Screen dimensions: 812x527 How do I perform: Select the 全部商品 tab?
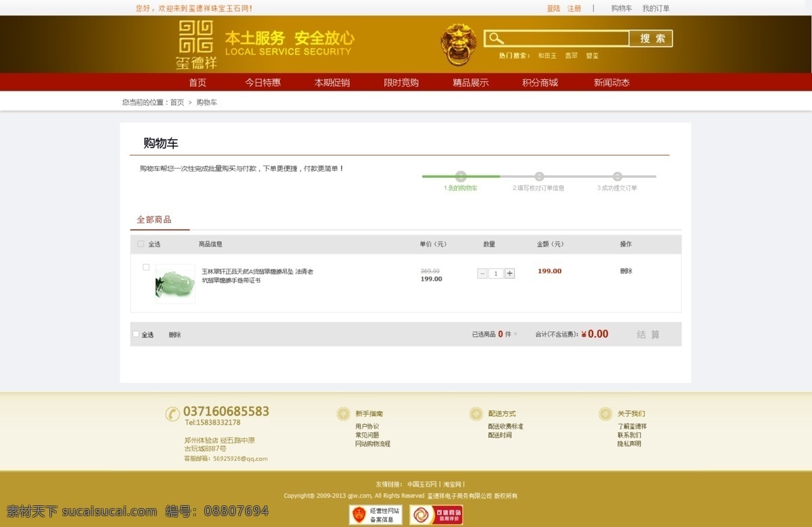click(154, 220)
